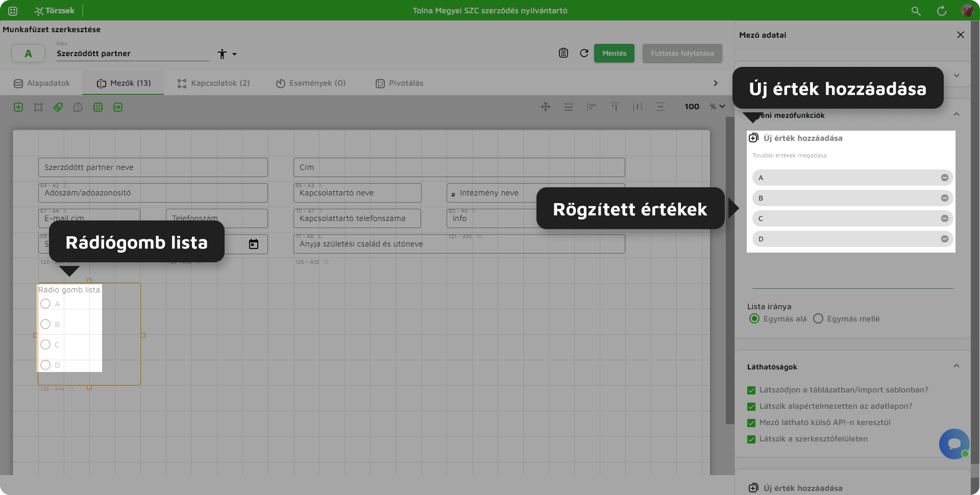Click the align rows icon
The height and width of the screenshot is (495, 980).
coord(569,107)
